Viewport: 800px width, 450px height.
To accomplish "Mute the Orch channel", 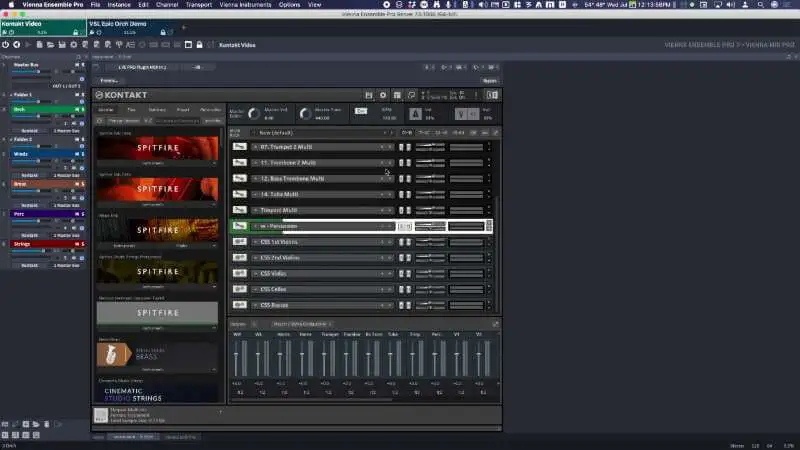I will [x=77, y=110].
